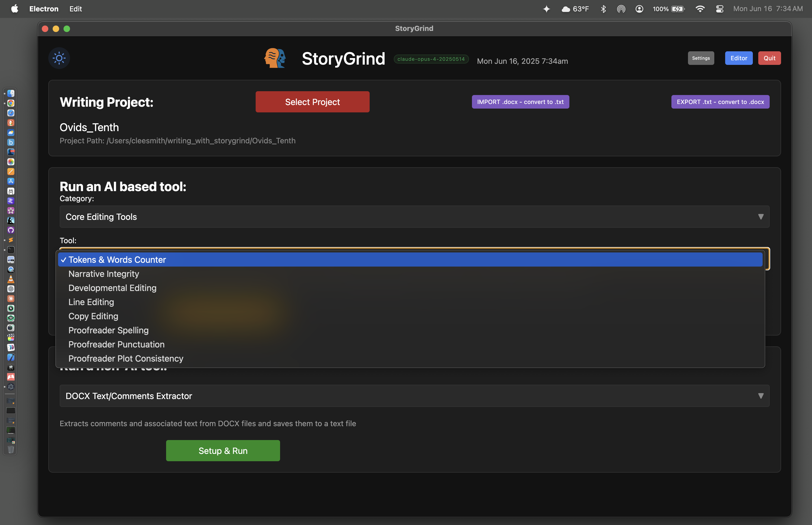This screenshot has height=525, width=812.
Task: Open the Apple menu
Action: point(14,9)
